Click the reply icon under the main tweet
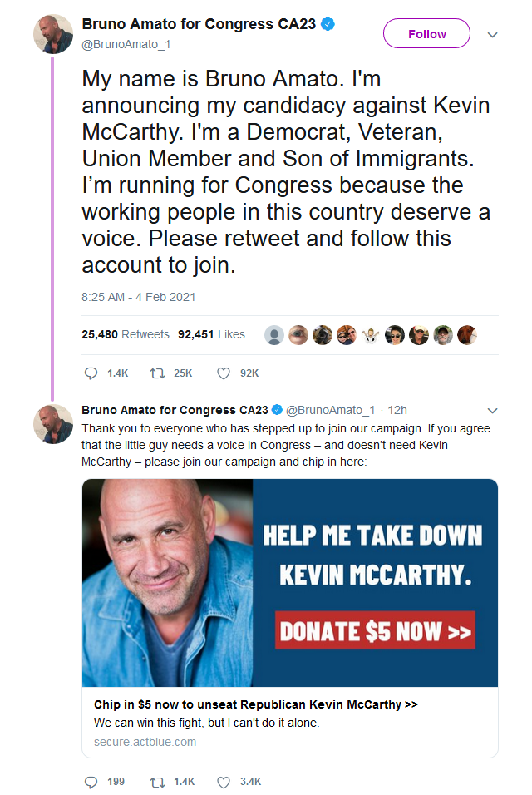The height and width of the screenshot is (795, 532). pyautogui.click(x=91, y=373)
